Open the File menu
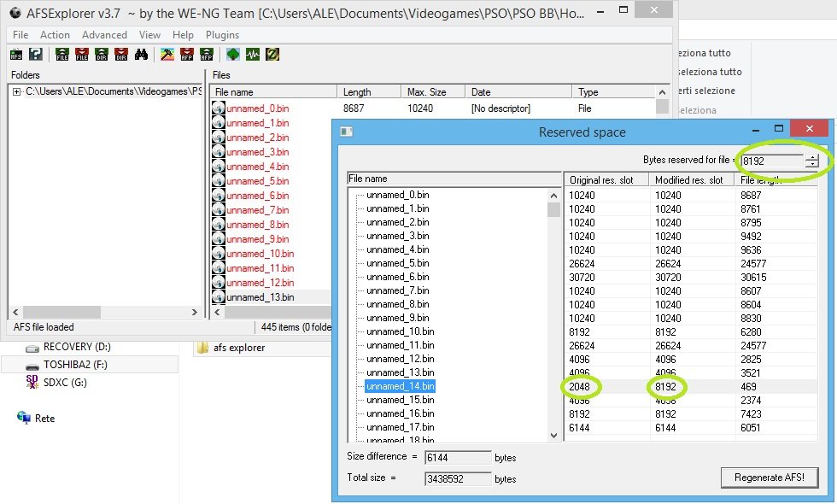This screenshot has width=837, height=504. pos(20,35)
